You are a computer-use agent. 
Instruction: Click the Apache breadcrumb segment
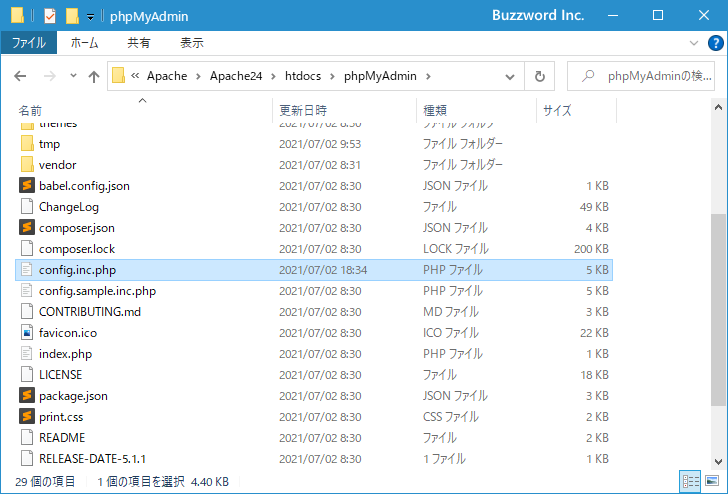click(x=167, y=76)
